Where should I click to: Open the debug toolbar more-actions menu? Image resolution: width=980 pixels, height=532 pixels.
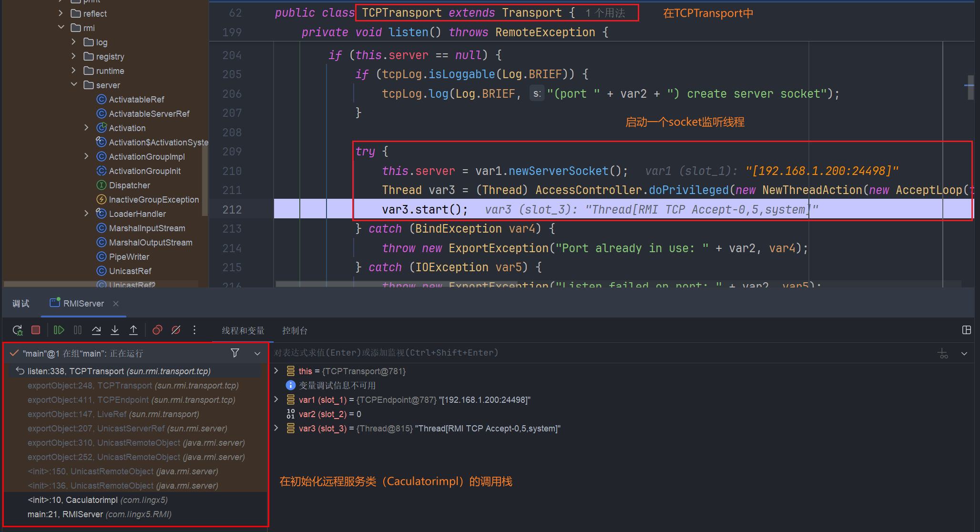194,330
